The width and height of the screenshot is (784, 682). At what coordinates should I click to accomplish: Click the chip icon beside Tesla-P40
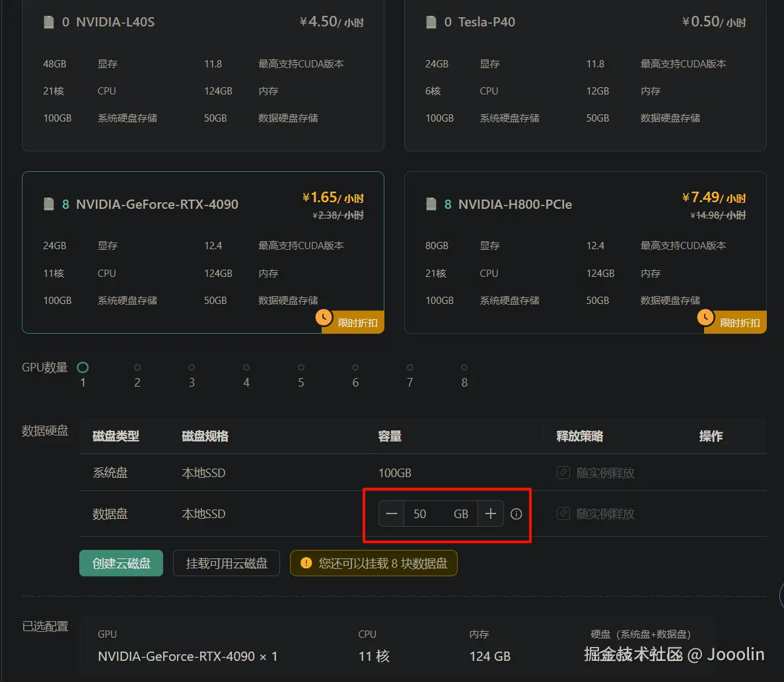coord(431,22)
